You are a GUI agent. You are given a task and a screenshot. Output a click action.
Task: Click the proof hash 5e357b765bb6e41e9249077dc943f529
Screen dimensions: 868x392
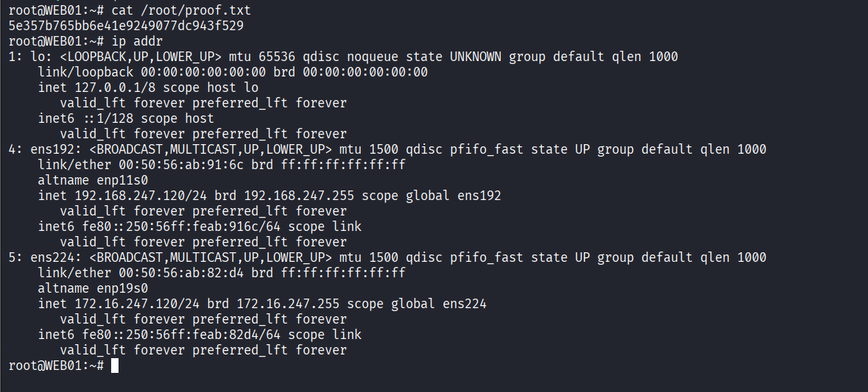pos(126,26)
